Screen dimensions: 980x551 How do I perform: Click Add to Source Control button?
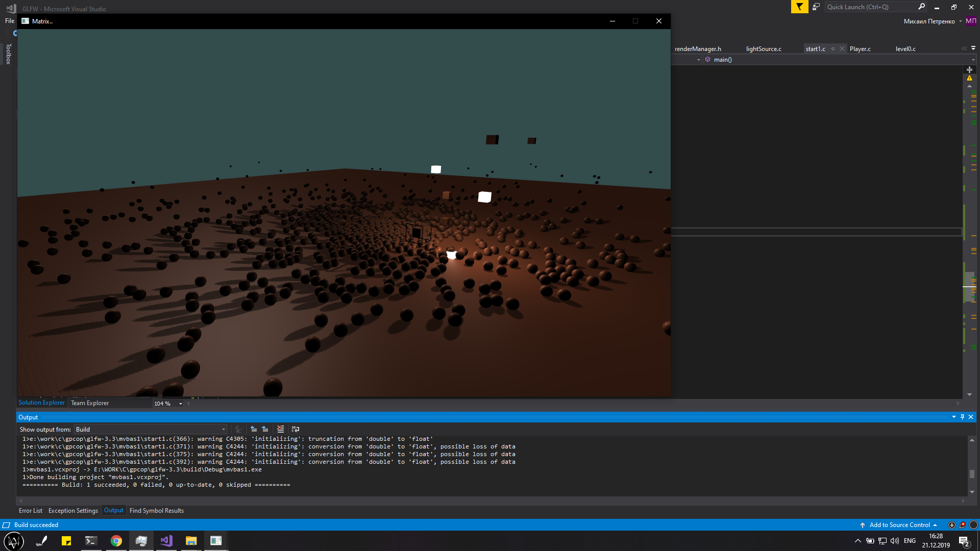[899, 525]
